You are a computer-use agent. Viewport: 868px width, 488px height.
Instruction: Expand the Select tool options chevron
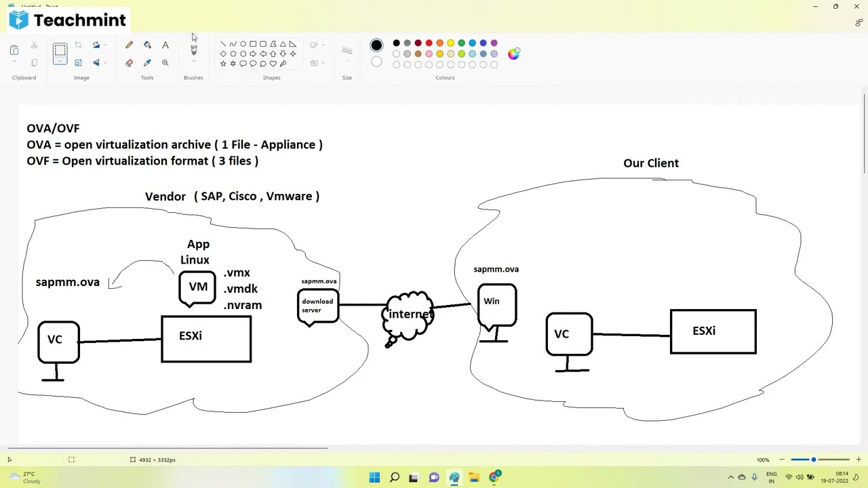[x=60, y=62]
